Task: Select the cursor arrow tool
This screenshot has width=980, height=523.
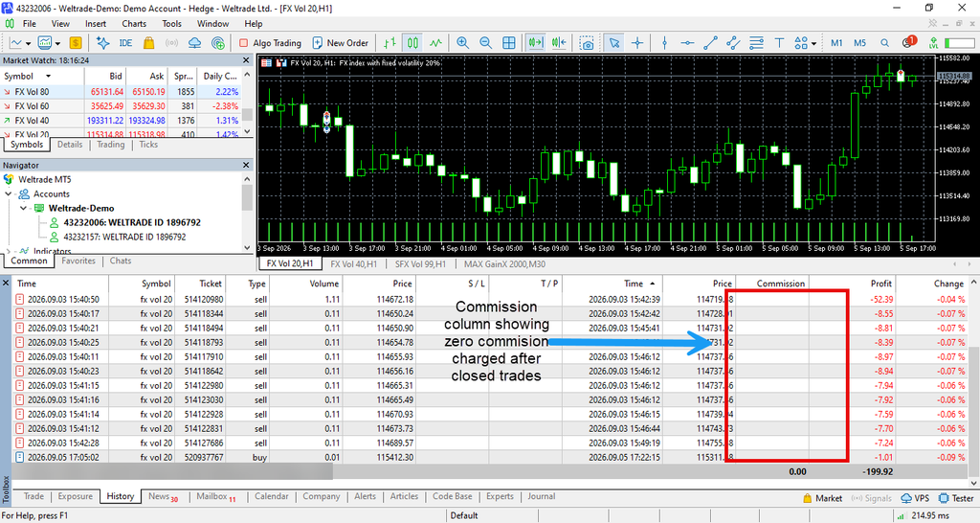Action: tap(614, 43)
